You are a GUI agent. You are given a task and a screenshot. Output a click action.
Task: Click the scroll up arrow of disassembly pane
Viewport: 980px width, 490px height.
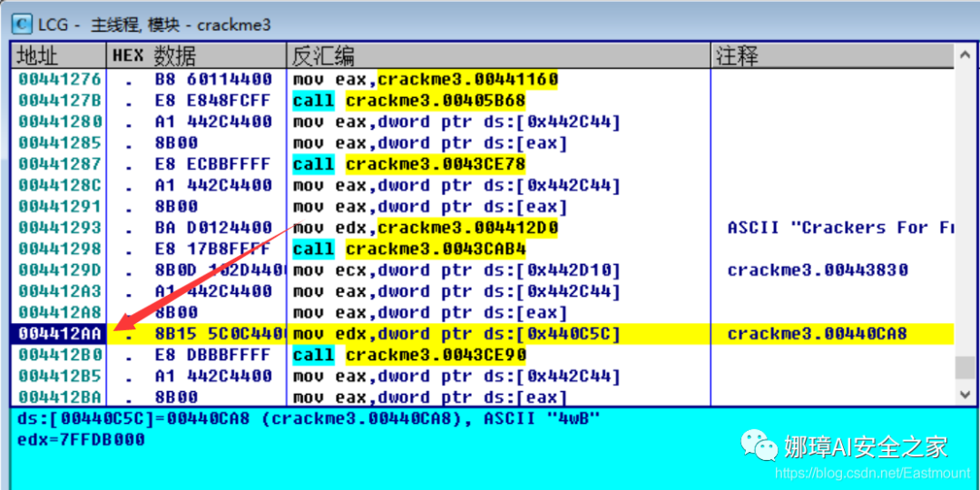965,56
